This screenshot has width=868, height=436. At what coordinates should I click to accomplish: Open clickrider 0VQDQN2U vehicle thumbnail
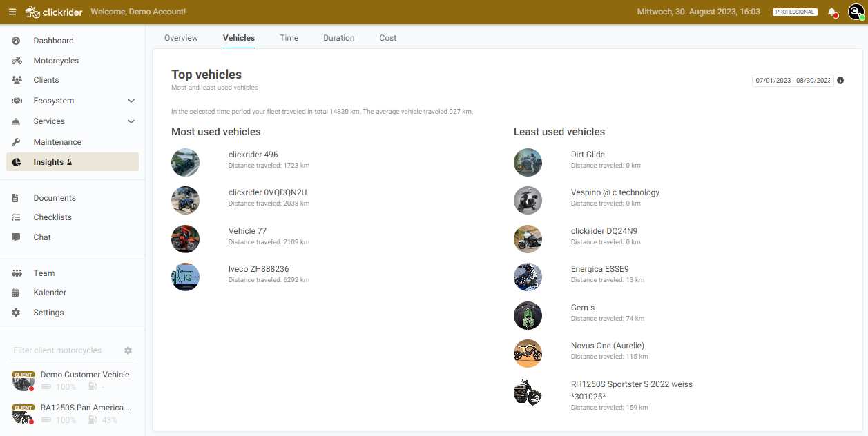185,200
